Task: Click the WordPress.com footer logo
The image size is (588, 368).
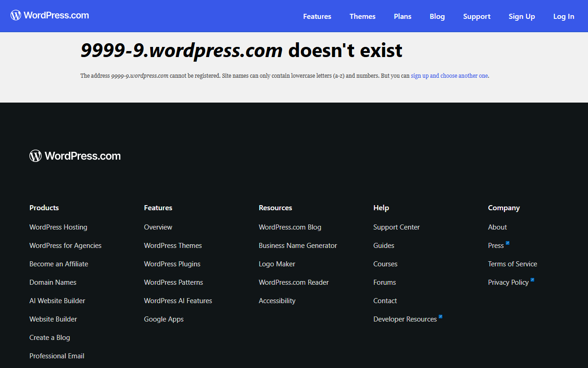Action: pyautogui.click(x=75, y=156)
